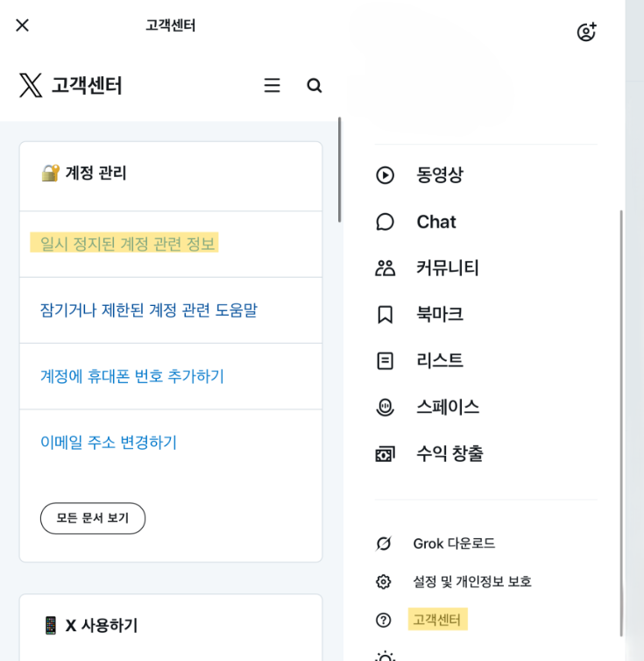Open 일시 정지된 계정 관련 정보 article
644x661 pixels.
127,244
